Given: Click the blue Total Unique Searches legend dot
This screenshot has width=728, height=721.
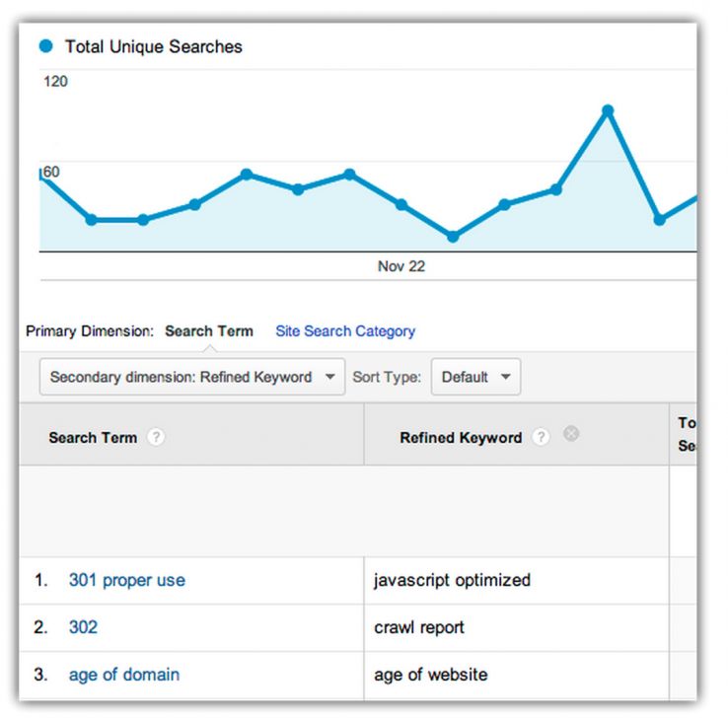Looking at the screenshot, I should (46, 46).
